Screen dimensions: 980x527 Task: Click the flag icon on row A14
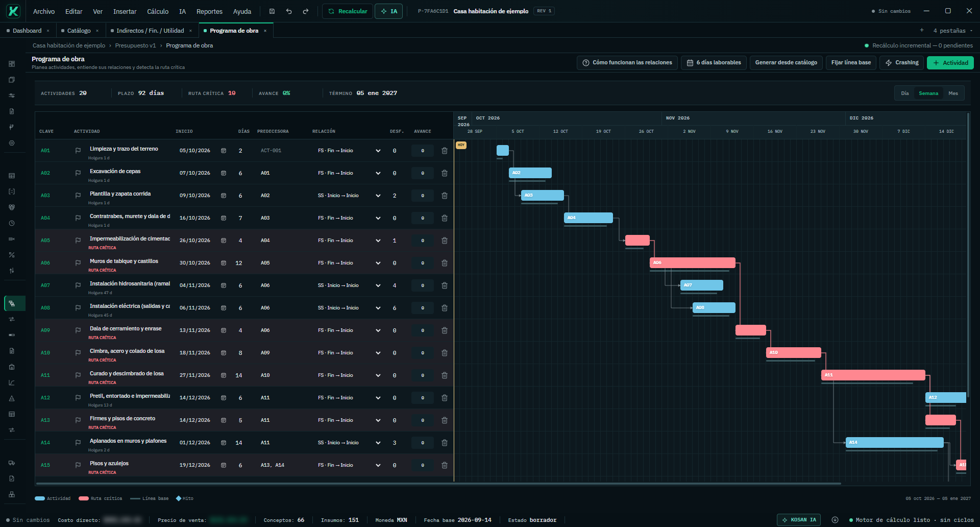(x=78, y=443)
